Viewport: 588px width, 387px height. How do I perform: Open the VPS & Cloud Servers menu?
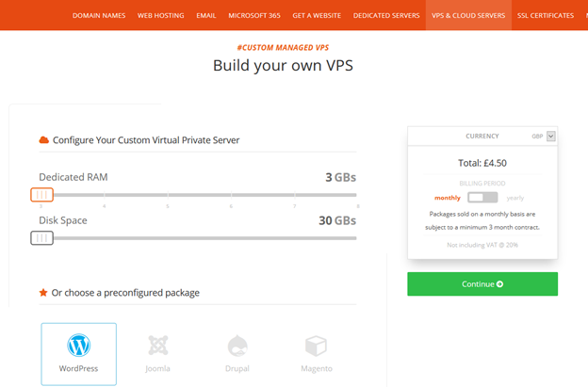click(468, 15)
